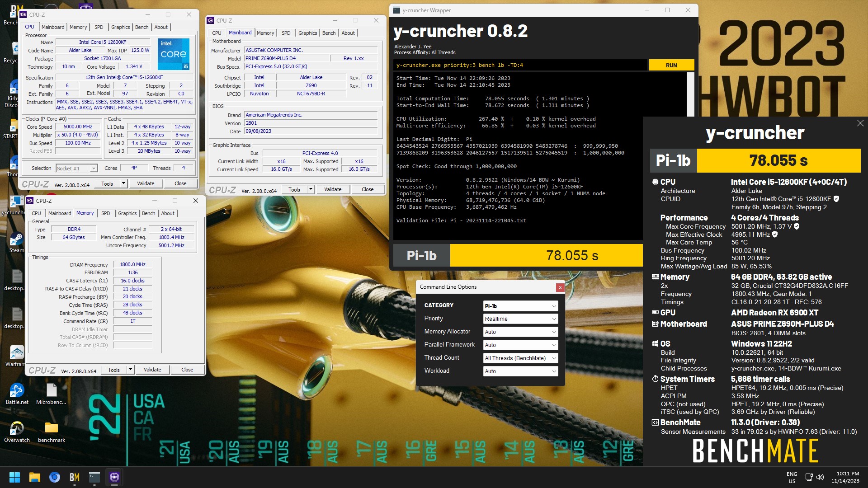Screen dimensions: 868x488
Task: Open Thread Count dropdown All Threads
Action: [520, 358]
